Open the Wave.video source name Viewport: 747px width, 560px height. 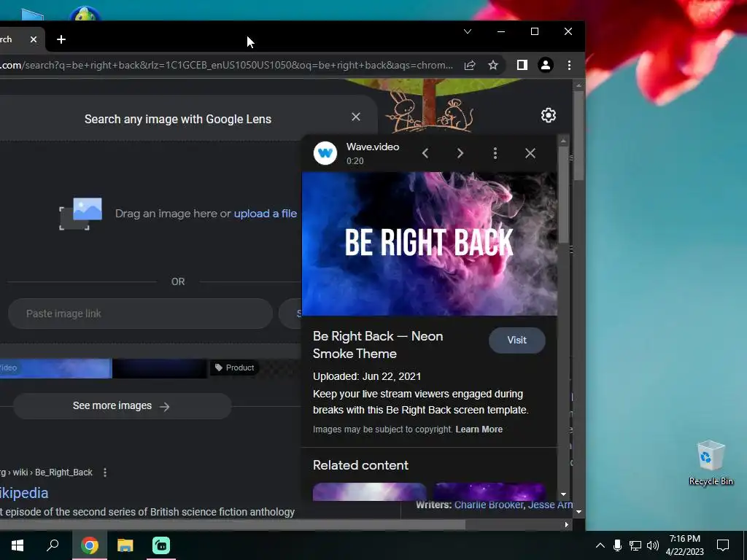click(373, 147)
